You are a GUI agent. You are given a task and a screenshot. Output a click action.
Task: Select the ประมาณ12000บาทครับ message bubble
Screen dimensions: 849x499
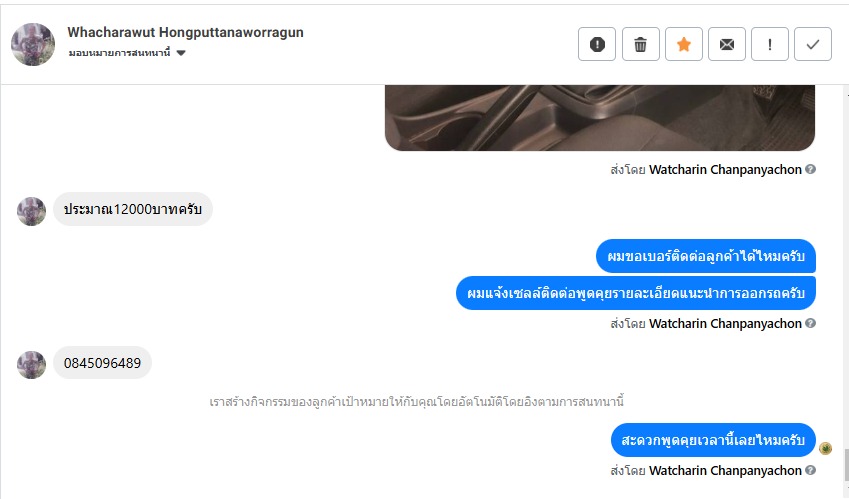click(133, 209)
